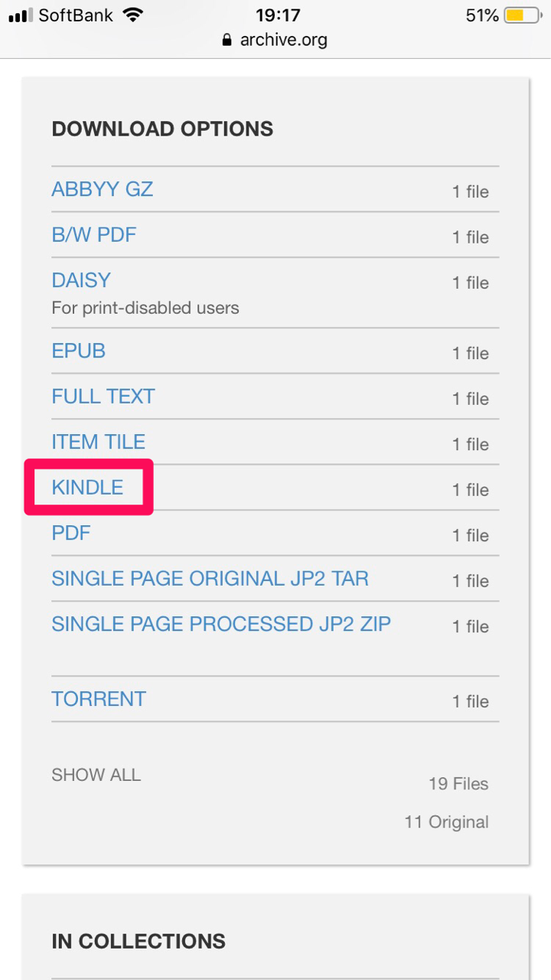Tap the 19:17 clock in status bar

(278, 15)
